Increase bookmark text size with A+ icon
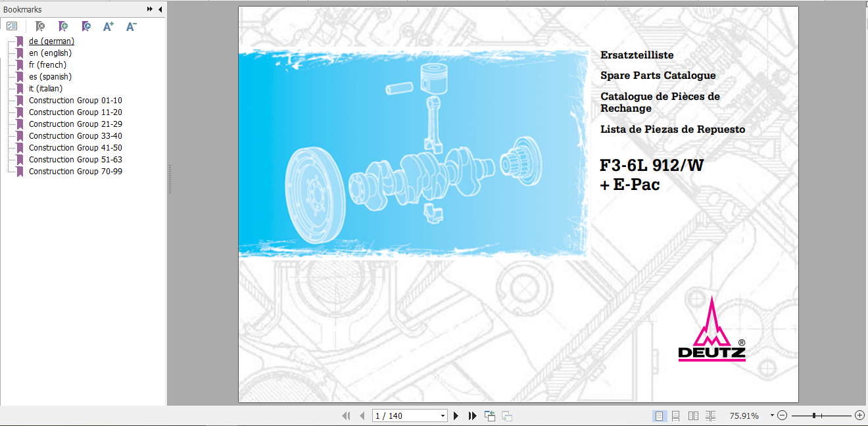This screenshot has height=426, width=868. coord(108,26)
